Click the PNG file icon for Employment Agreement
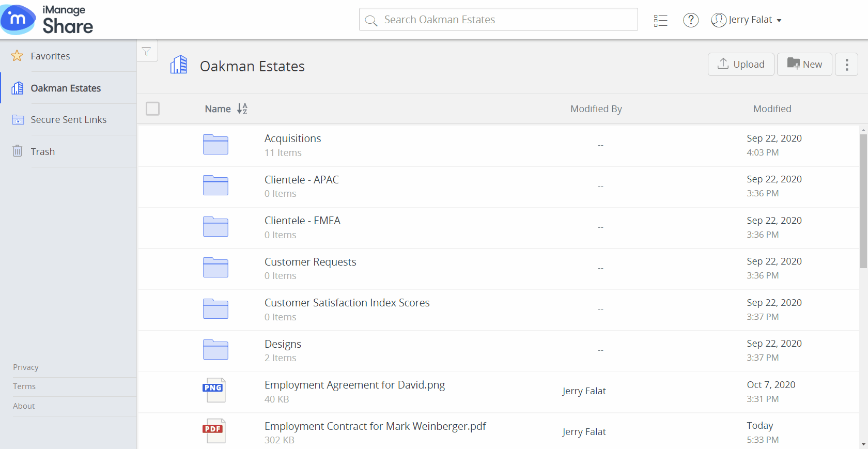Viewport: 868px width, 449px height. point(213,390)
